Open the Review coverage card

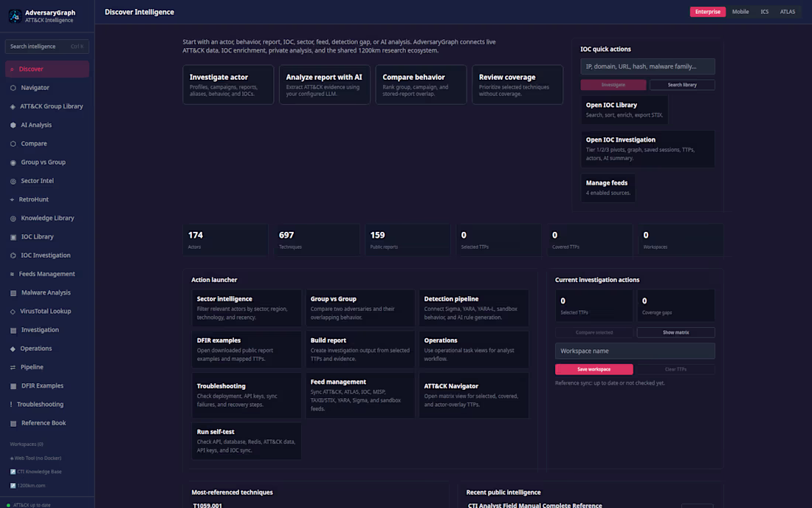pyautogui.click(x=517, y=85)
